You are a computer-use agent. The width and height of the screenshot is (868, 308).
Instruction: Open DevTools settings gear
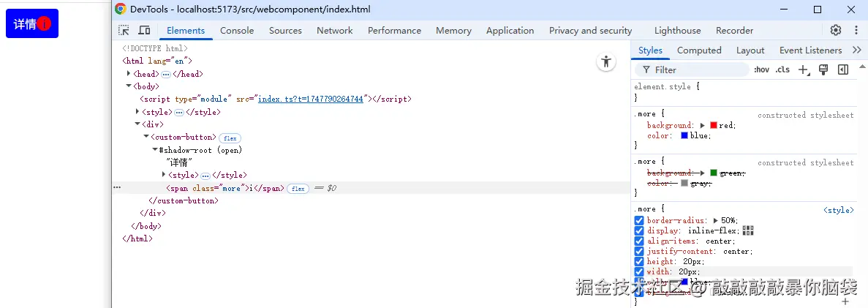click(836, 30)
